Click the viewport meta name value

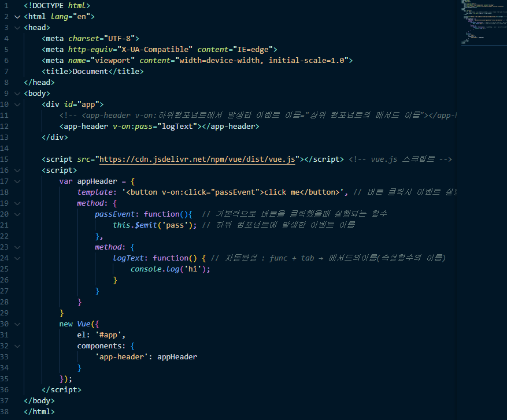[x=113, y=61]
